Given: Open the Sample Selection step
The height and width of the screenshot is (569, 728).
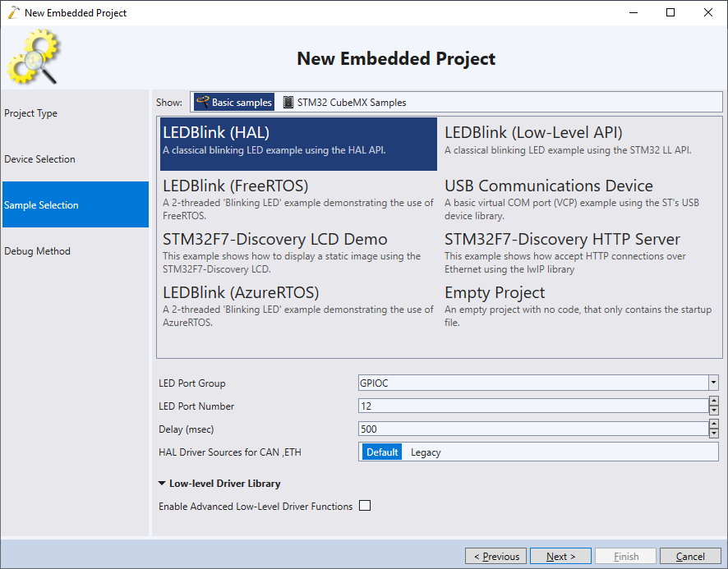Looking at the screenshot, I should [x=76, y=204].
